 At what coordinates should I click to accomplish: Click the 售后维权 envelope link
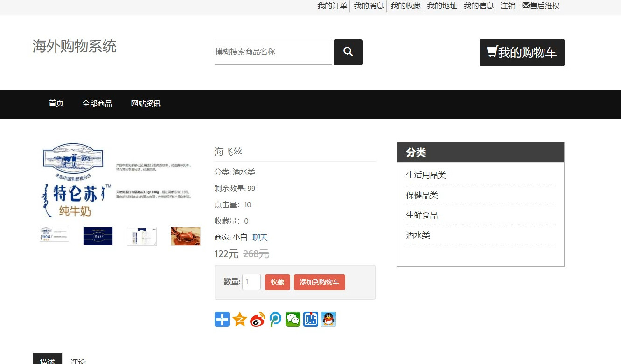coord(541,6)
